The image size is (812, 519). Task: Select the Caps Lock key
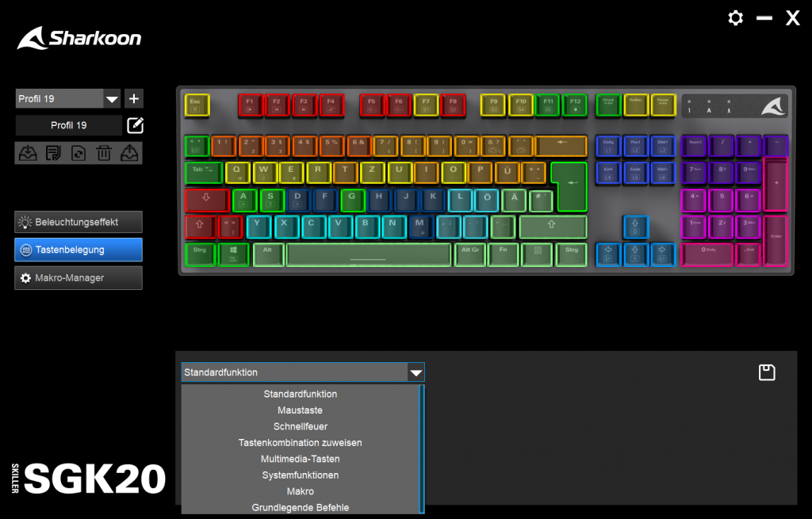tap(207, 200)
